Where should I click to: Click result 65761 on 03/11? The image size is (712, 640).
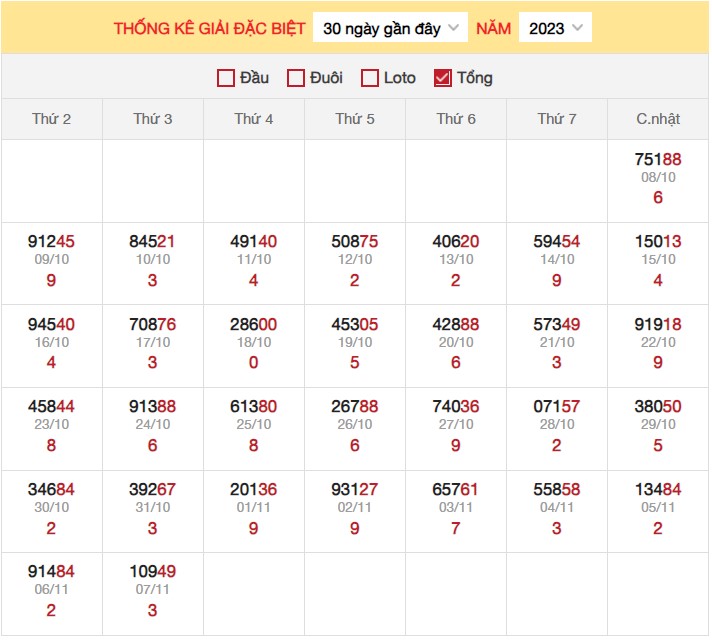pos(456,489)
